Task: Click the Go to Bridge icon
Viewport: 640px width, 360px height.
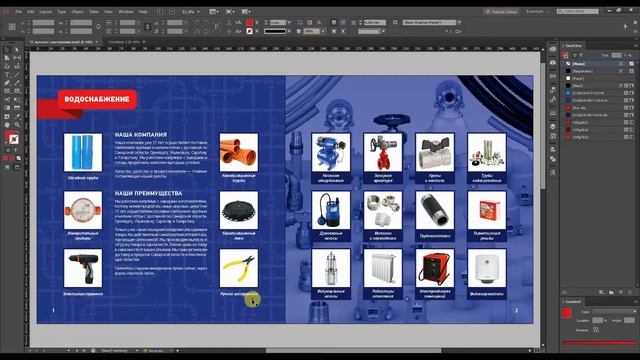Action: pos(160,12)
